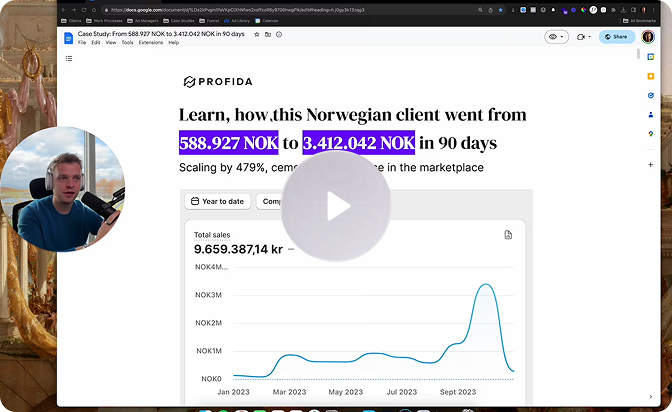Open the viewing mode eye dropdown
Screen dimensions: 672x412
(x=556, y=37)
